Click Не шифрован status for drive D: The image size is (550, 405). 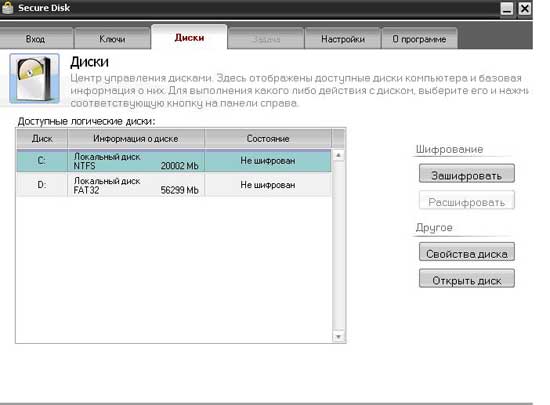tap(268, 185)
